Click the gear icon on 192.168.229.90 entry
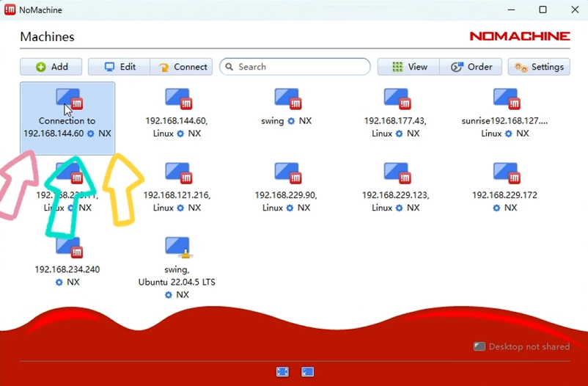588x386 pixels. point(290,208)
